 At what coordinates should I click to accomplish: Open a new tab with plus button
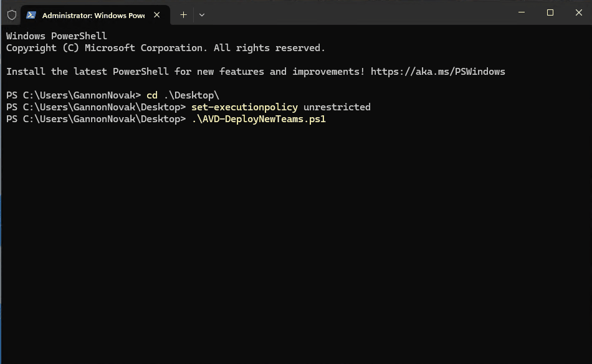[183, 15]
